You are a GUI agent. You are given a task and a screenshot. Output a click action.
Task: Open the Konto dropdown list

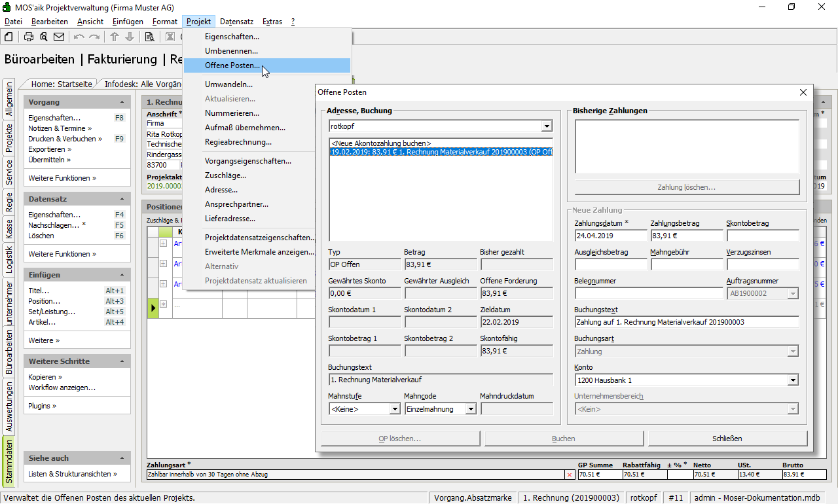pyautogui.click(x=793, y=380)
